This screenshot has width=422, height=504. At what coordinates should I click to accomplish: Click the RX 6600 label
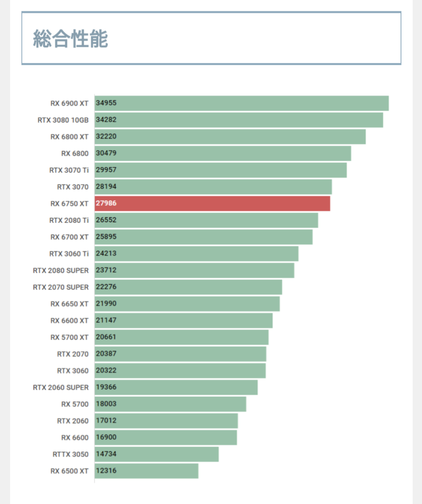click(75, 437)
